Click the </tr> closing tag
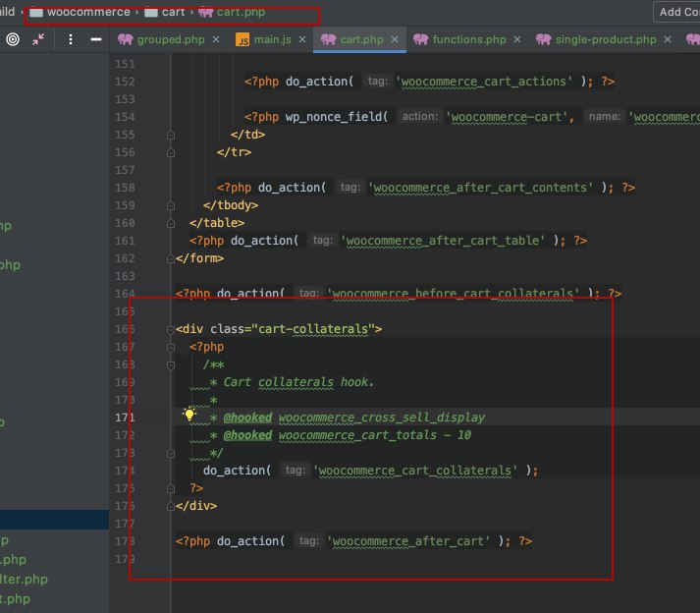The height and width of the screenshot is (613, 700). coord(234,152)
